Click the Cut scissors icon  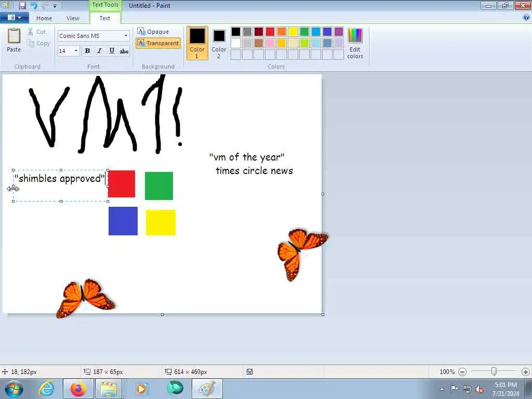pos(30,32)
